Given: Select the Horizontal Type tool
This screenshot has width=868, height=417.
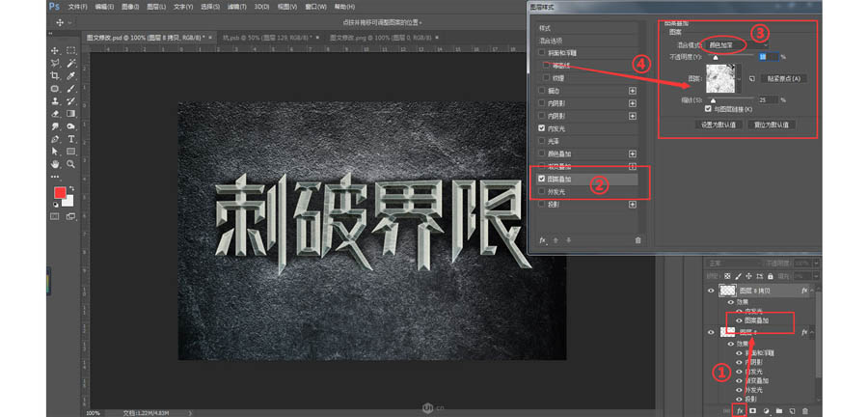Looking at the screenshot, I should coord(70,139).
